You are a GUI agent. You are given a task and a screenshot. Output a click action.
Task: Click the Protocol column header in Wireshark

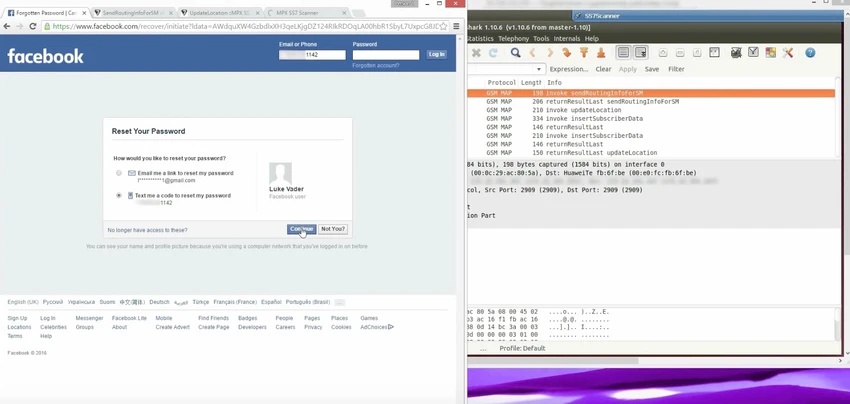(501, 82)
